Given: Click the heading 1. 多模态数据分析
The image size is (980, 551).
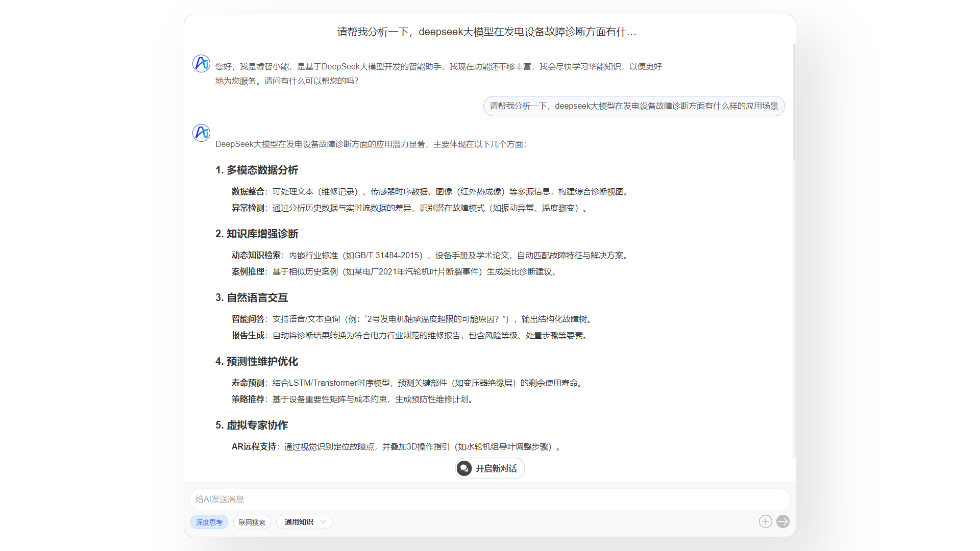Looking at the screenshot, I should tap(256, 170).
